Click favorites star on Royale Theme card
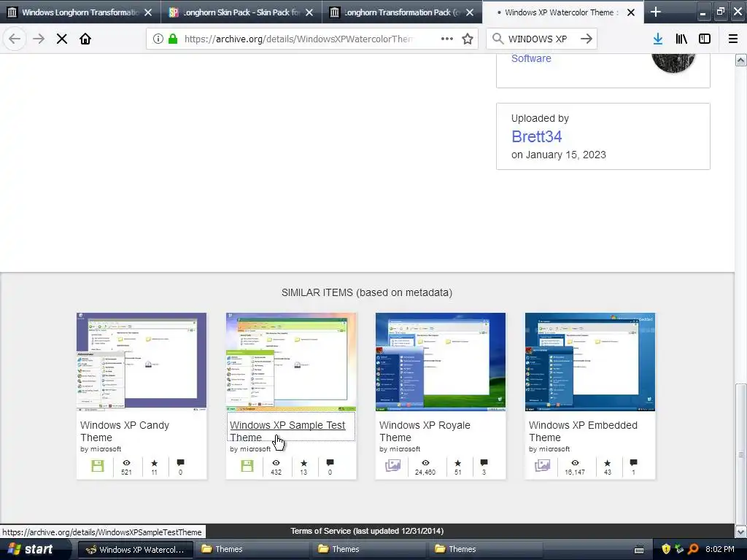The width and height of the screenshot is (747, 560). pos(458,462)
